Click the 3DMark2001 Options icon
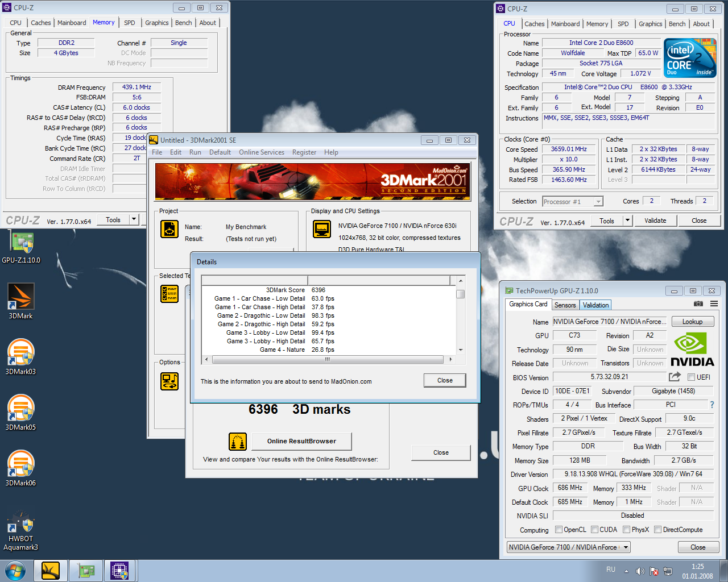 [x=169, y=381]
